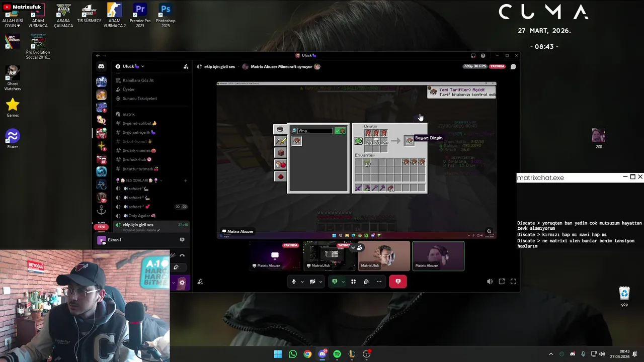Click WhatsApp icon in the taskbar
Viewport: 644px width, 362px height.
tap(293, 354)
